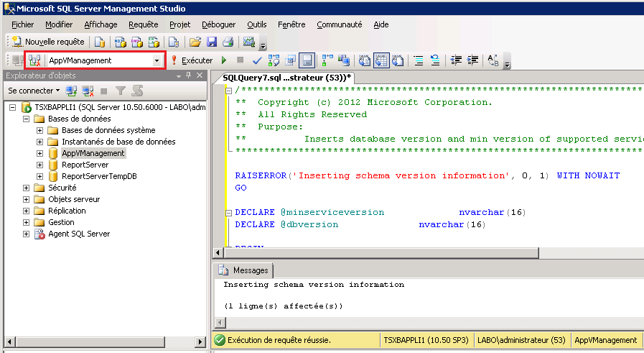Open the Activity Monitor icon
The image size is (644, 353).
(x=249, y=42)
